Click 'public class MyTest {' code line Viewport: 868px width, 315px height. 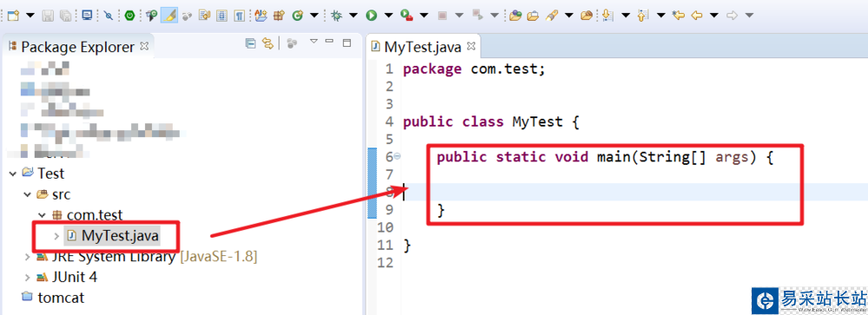491,121
